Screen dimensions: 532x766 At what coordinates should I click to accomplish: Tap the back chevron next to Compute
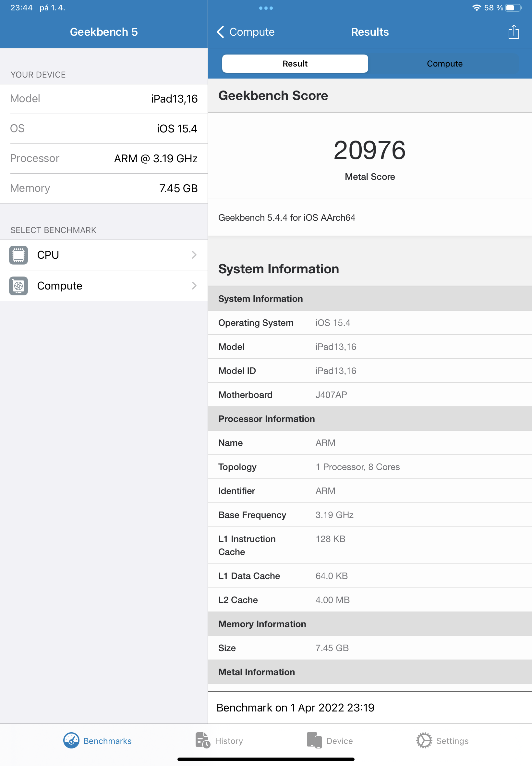pos(220,32)
